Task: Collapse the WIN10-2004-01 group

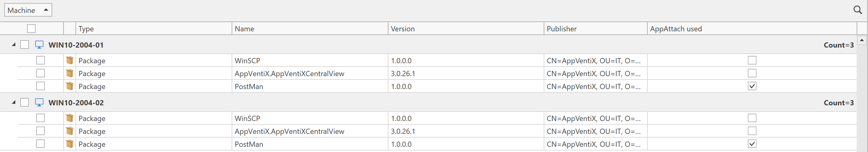Action: (14, 45)
